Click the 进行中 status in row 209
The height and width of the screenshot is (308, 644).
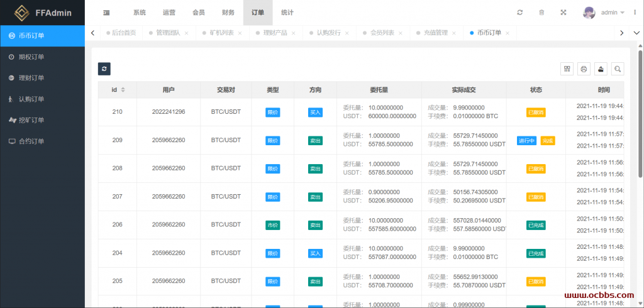(x=526, y=140)
